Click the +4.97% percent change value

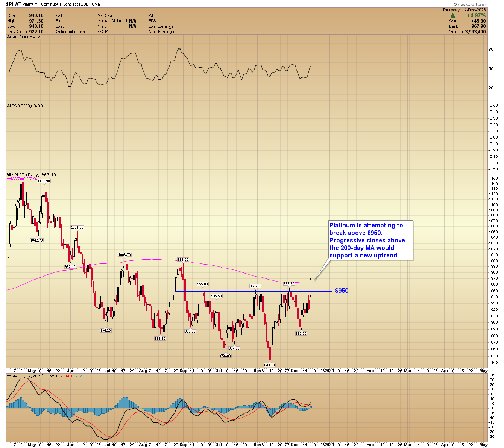coord(476,15)
